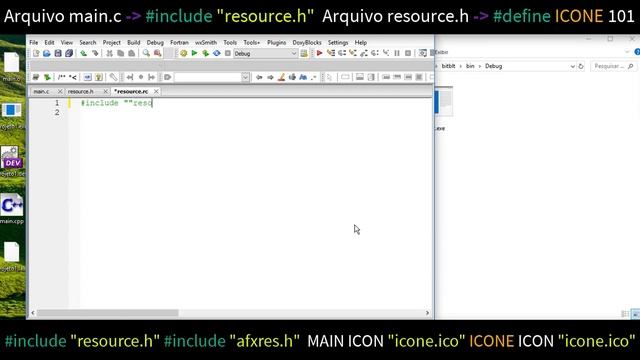The width and height of the screenshot is (640, 360).
Task: Click the Build and run icon
Action: [x=206, y=53]
